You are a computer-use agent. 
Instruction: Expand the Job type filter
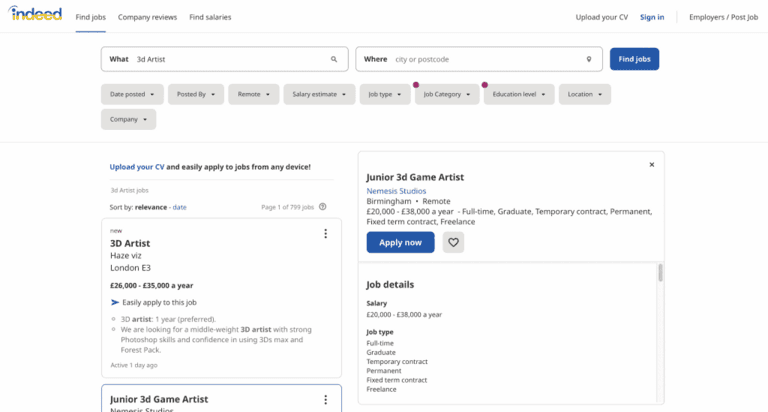[385, 94]
